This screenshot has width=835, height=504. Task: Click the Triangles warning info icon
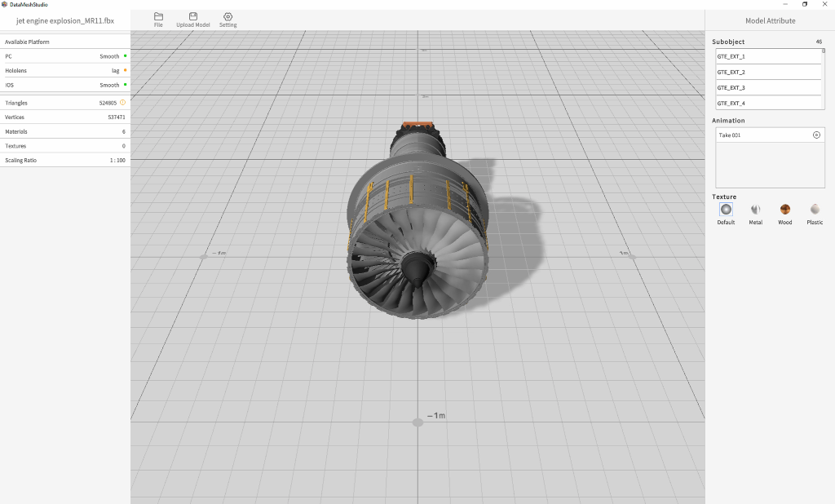(x=122, y=102)
